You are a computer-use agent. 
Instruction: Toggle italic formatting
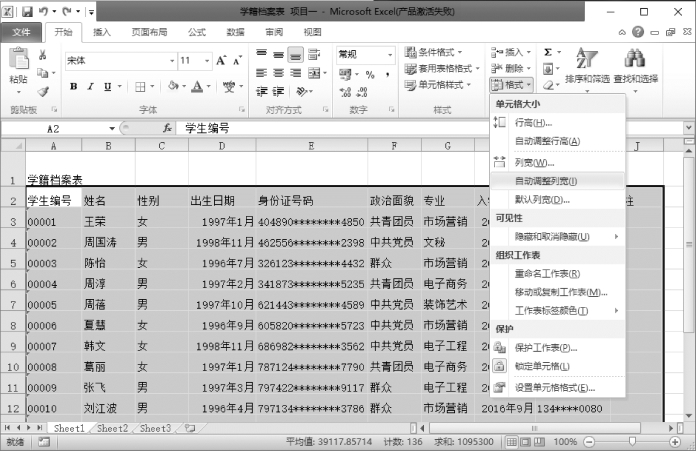point(91,86)
